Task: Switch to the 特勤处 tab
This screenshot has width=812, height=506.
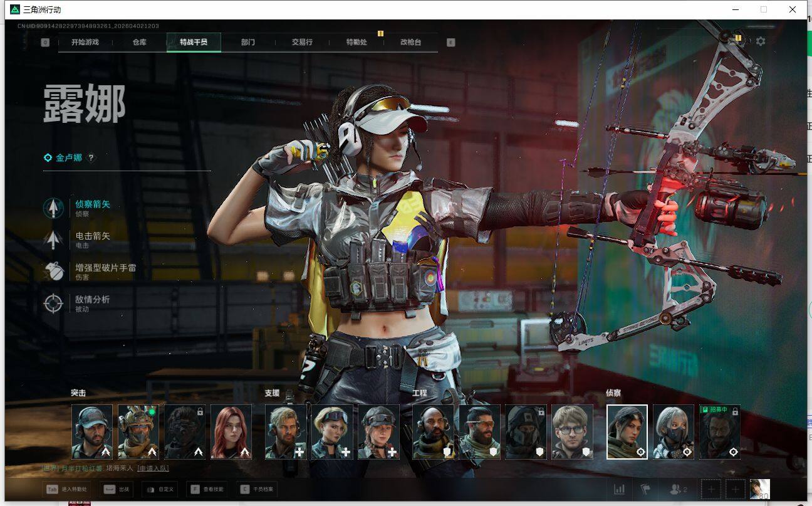Action: point(357,42)
